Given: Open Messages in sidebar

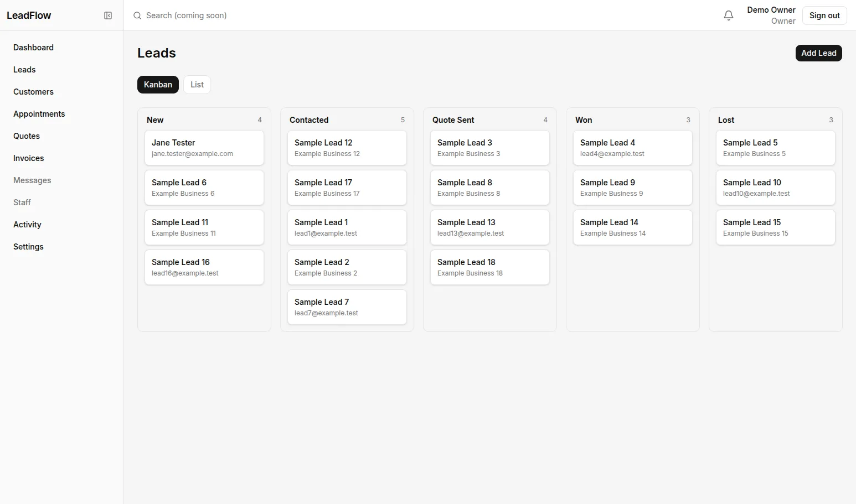Looking at the screenshot, I should (32, 180).
